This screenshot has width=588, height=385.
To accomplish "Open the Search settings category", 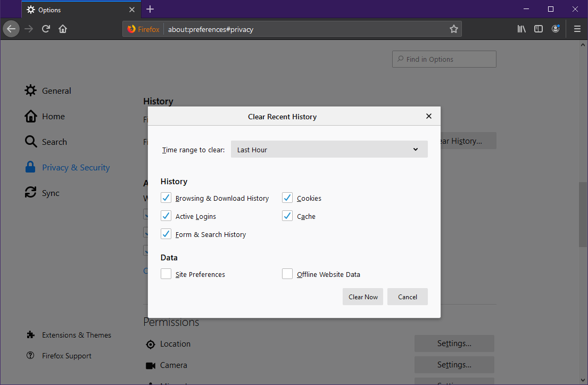I will coord(46,142).
